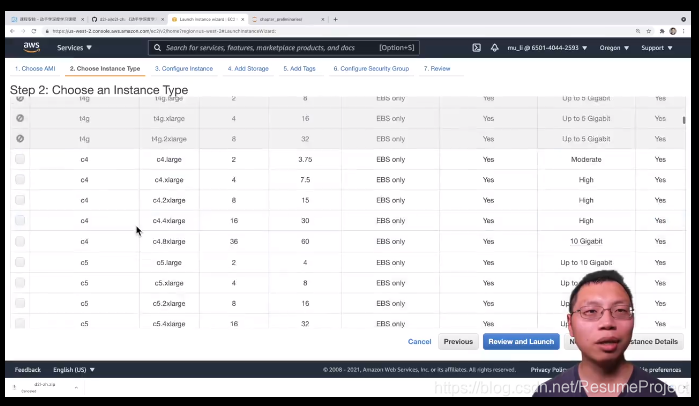This screenshot has width=699, height=406.
Task: Close the Launch instance wizard browser tab
Action: (x=243, y=19)
